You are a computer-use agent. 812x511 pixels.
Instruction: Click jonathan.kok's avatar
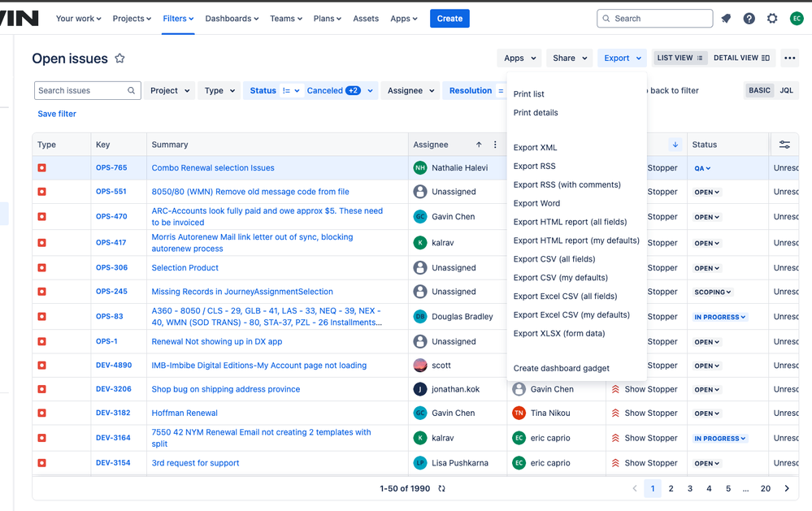click(x=420, y=389)
